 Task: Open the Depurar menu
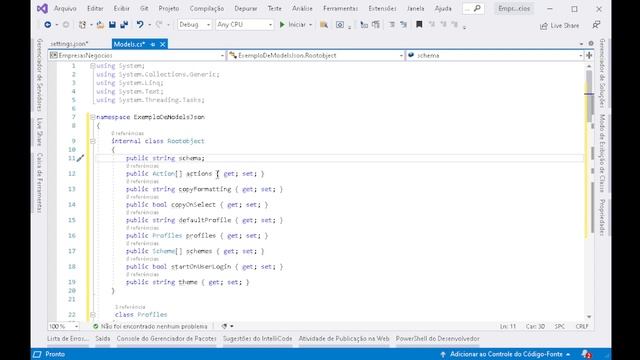[x=246, y=8]
